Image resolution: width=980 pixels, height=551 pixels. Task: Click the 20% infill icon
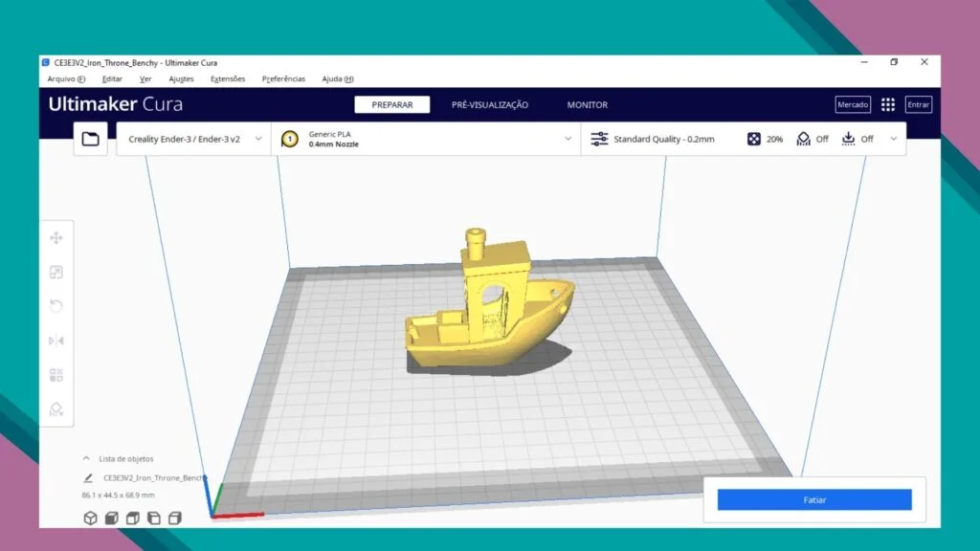click(x=754, y=139)
